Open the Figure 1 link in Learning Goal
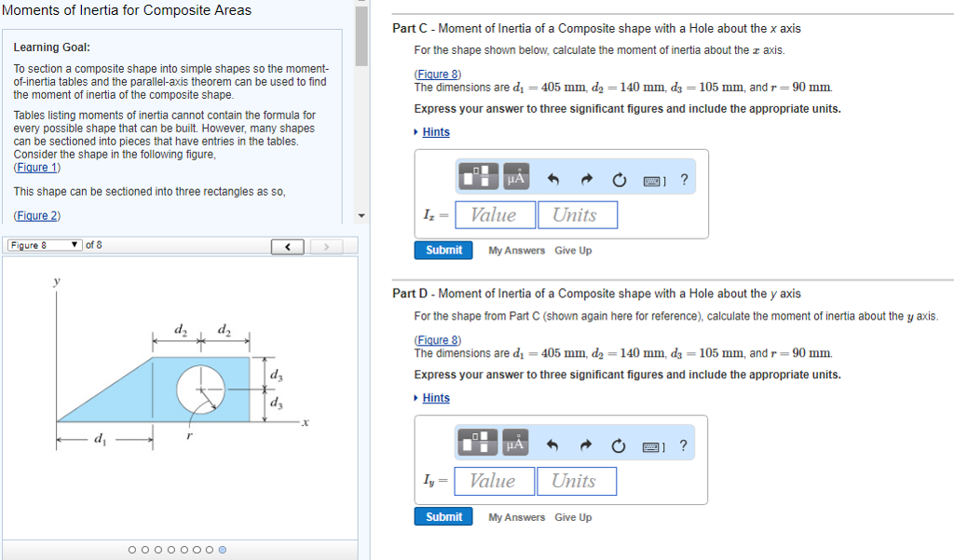The height and width of the screenshot is (560, 954). pyautogui.click(x=37, y=167)
